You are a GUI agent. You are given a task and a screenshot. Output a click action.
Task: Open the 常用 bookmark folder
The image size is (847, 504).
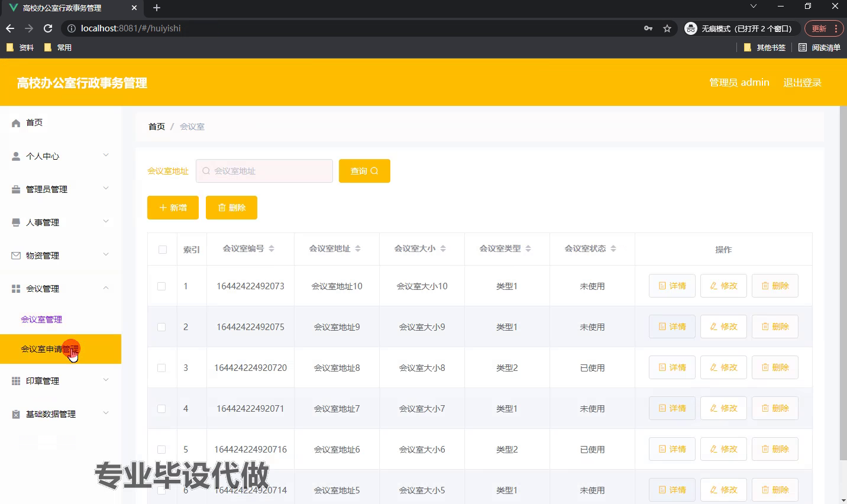point(58,47)
